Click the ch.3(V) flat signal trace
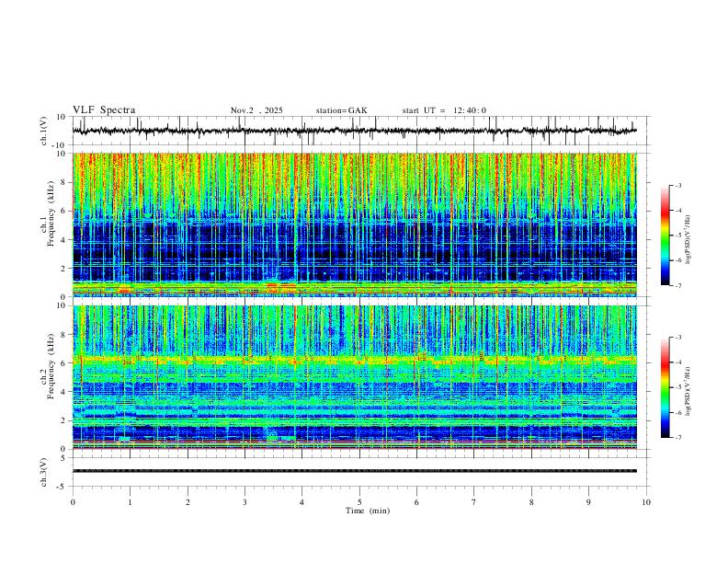 pyautogui.click(x=355, y=471)
